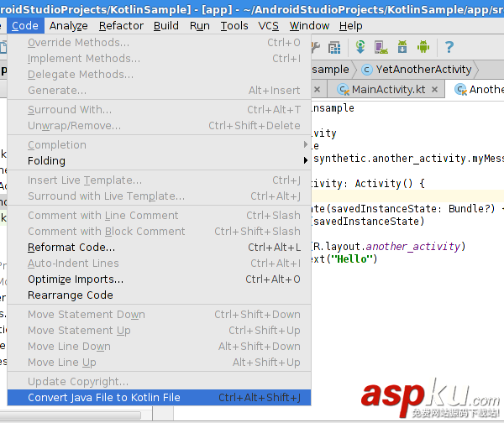Select Optimize Imports... menu entry
504x423 pixels.
[159, 279]
